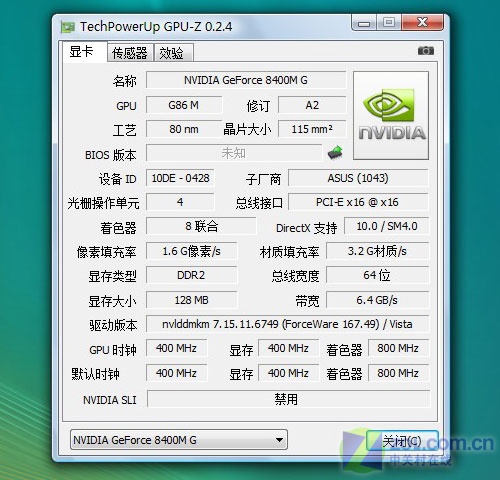Click the process field showing 80 nm
Image resolution: width=500 pixels, height=480 pixels.
[x=184, y=129]
